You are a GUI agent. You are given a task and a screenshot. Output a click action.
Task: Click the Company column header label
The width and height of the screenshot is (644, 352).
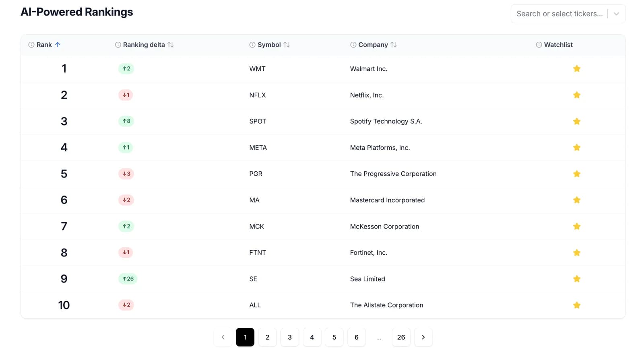373,45
